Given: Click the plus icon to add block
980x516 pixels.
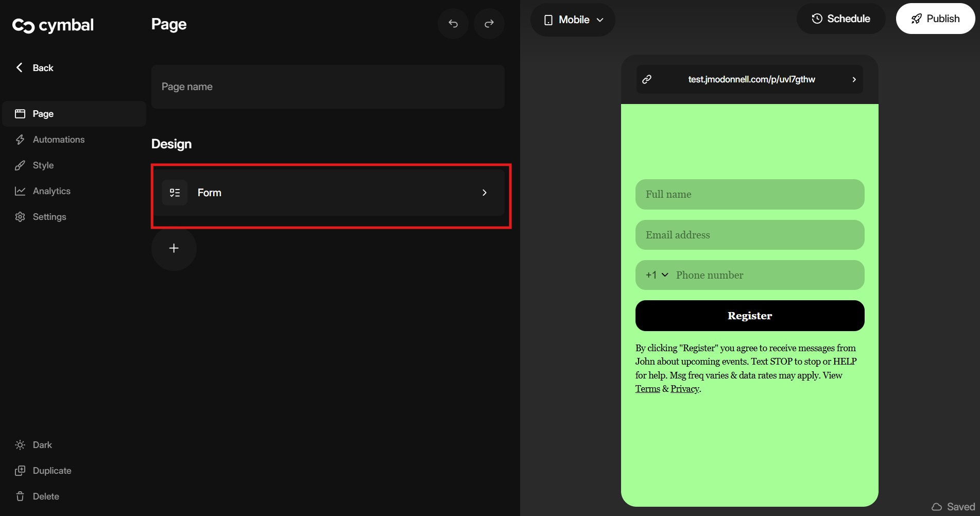Looking at the screenshot, I should (174, 248).
